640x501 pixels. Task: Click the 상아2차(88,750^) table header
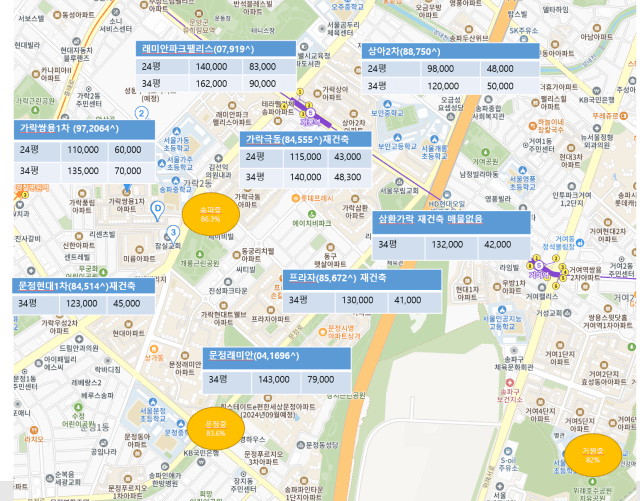click(x=451, y=51)
